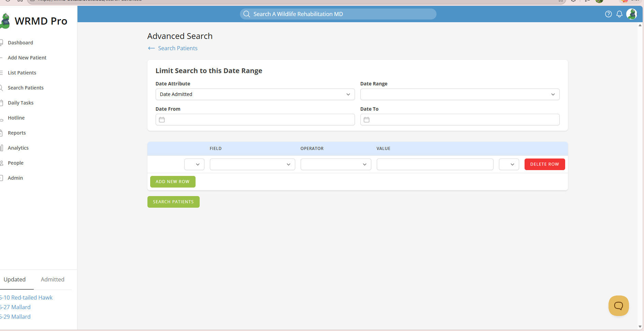Open the small dropdown after the Value field

click(x=509, y=164)
